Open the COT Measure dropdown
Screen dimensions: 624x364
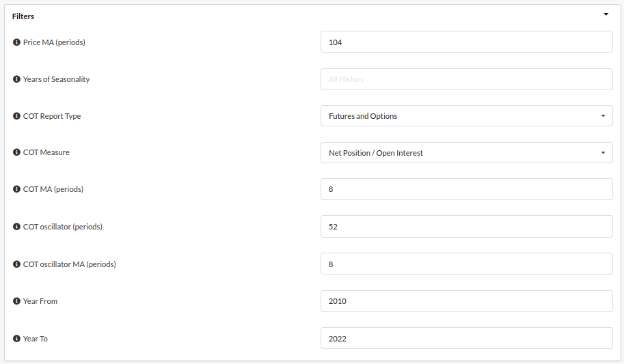466,153
